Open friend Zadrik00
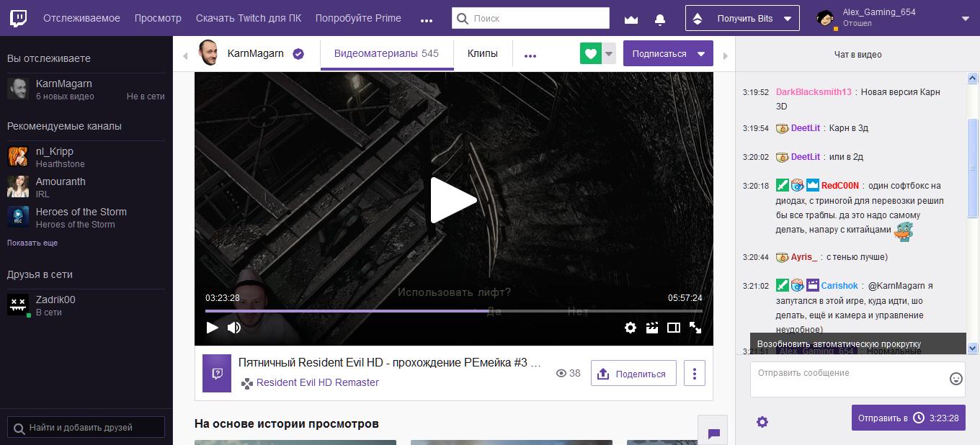 (x=86, y=305)
